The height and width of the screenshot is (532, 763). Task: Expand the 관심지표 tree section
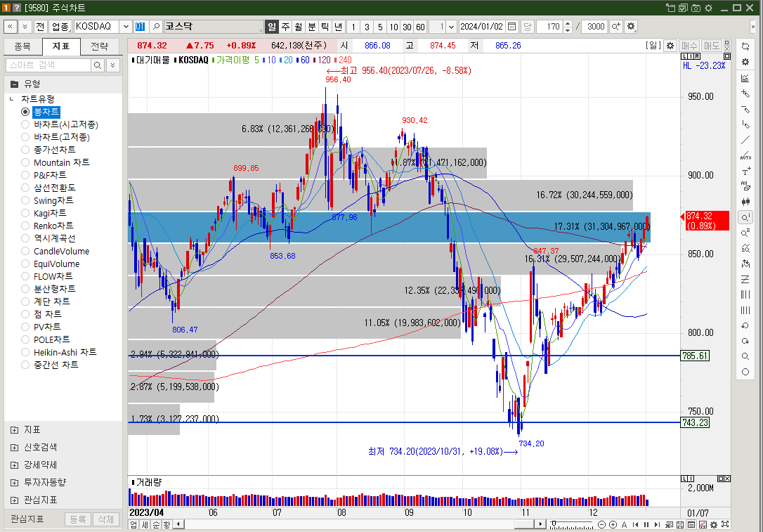tap(15, 500)
